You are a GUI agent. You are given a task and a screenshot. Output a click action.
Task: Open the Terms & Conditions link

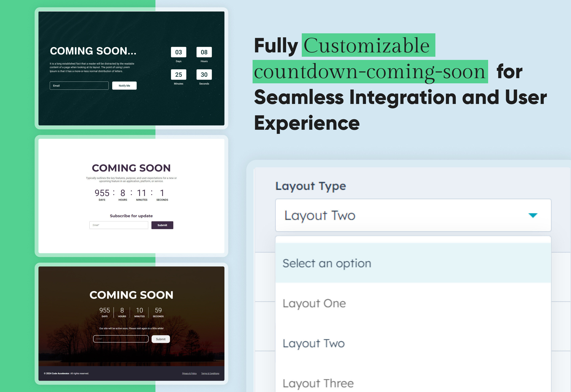[x=210, y=374]
